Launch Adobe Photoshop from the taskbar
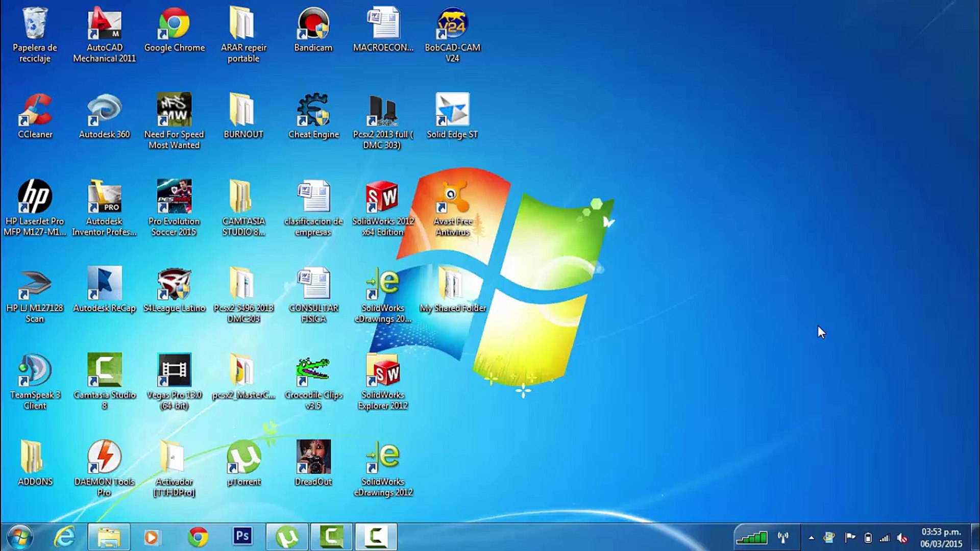Screen dimensions: 980x551 (x=242, y=536)
